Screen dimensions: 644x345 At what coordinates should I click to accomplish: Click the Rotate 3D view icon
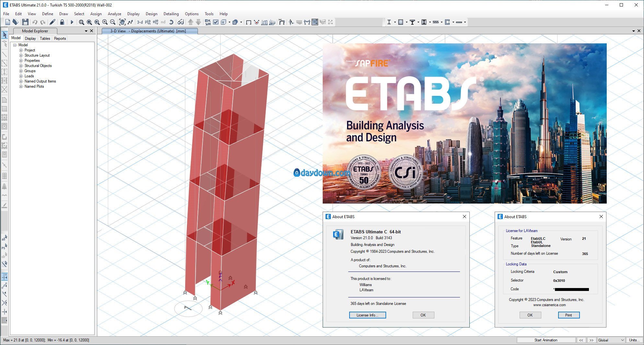pos(171,22)
